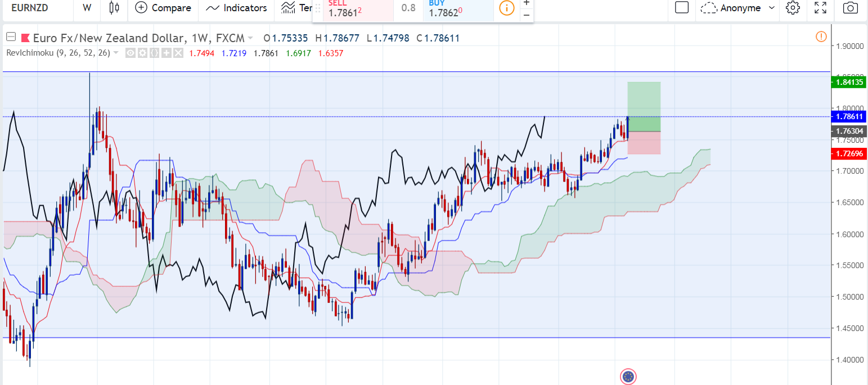Decrease quantity with minus stepper
The width and height of the screenshot is (868, 385).
pyautogui.click(x=526, y=15)
